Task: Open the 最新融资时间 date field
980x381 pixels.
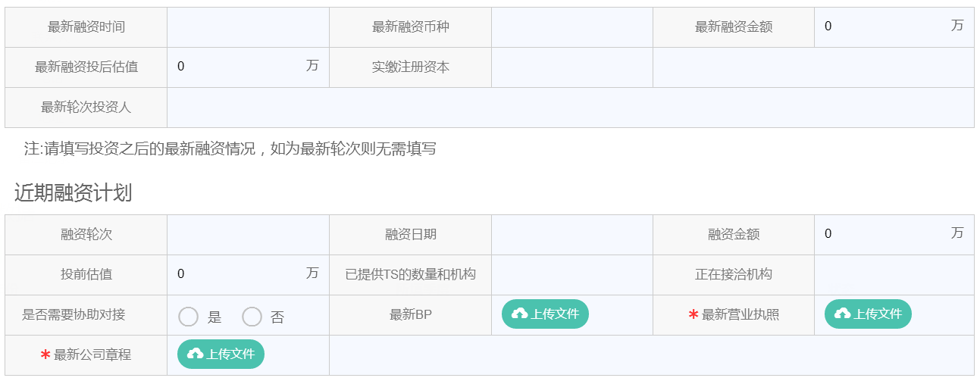Action: point(248,27)
